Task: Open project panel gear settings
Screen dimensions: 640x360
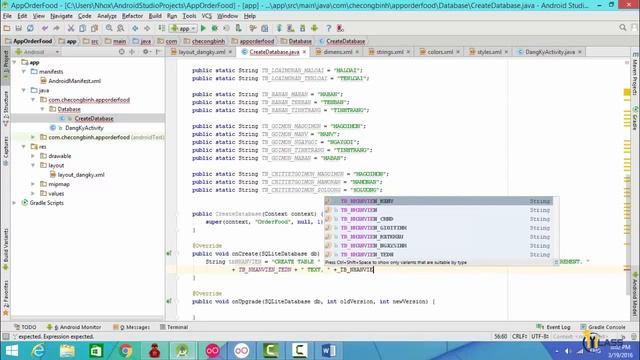Action: [146, 52]
